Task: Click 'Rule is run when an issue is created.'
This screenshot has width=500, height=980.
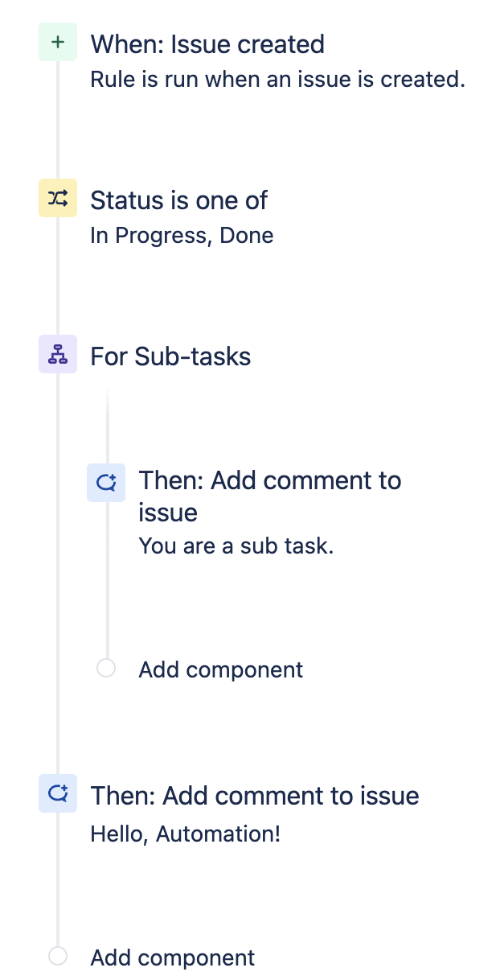Action: pos(278,80)
